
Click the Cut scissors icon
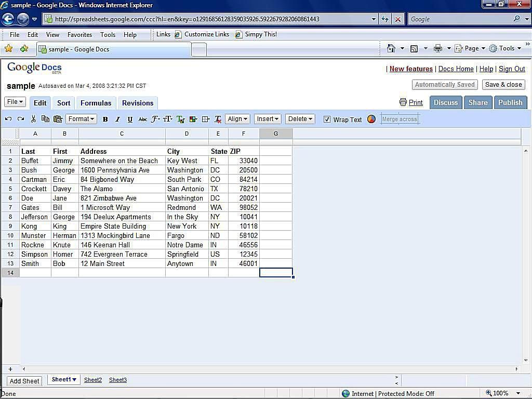(32, 119)
